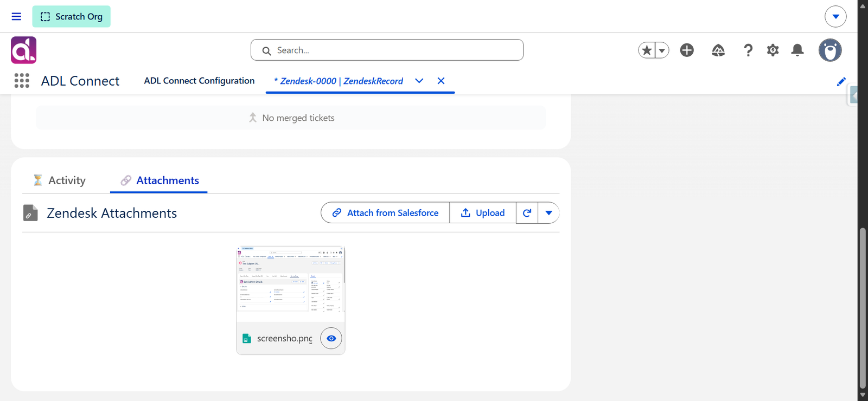The image size is (868, 401).
Task: Click the ADL Connect app logo
Action: point(24,50)
